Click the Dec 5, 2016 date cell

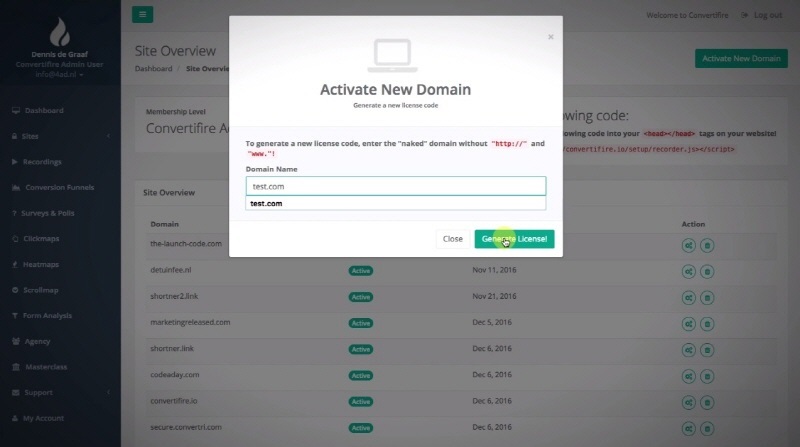click(x=492, y=322)
